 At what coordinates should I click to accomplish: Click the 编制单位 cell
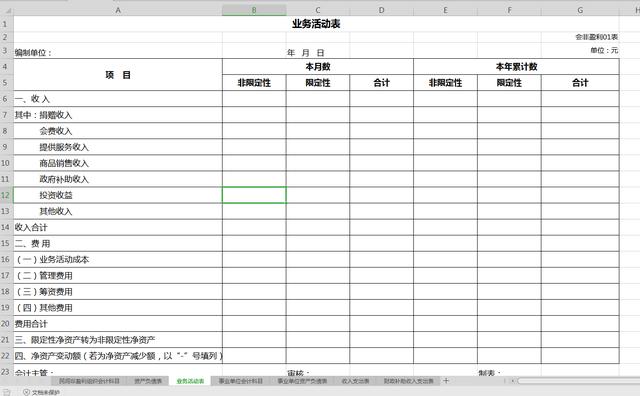(118, 51)
